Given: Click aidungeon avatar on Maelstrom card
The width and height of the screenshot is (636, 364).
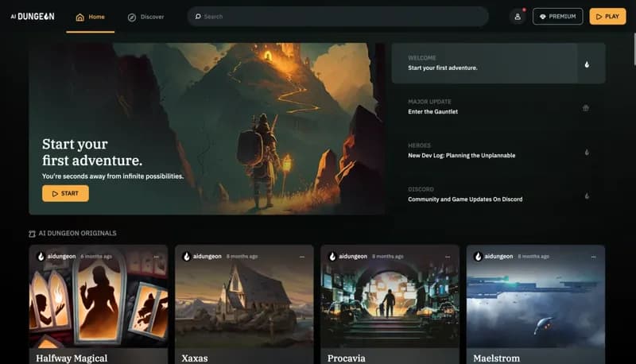Looking at the screenshot, I should [478, 257].
